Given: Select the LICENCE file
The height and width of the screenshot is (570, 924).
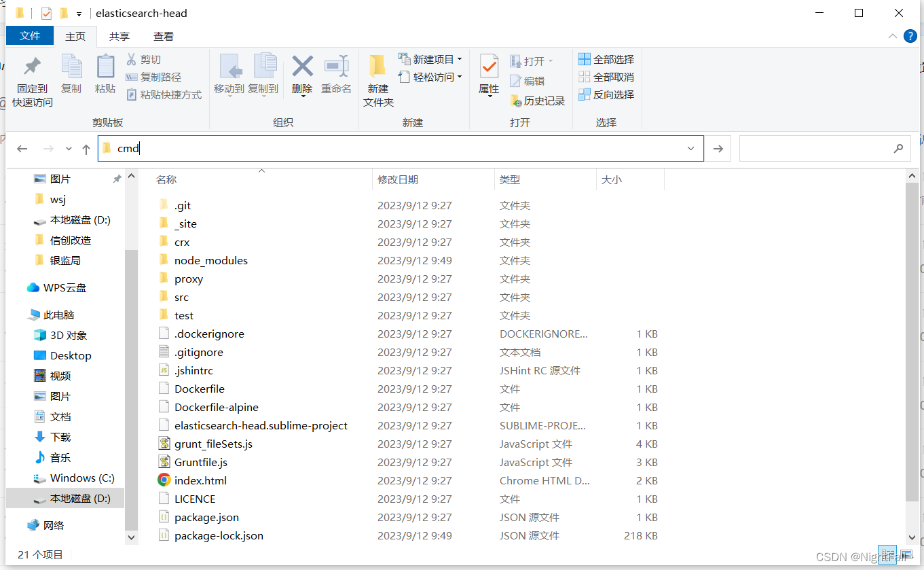Looking at the screenshot, I should (x=194, y=499).
